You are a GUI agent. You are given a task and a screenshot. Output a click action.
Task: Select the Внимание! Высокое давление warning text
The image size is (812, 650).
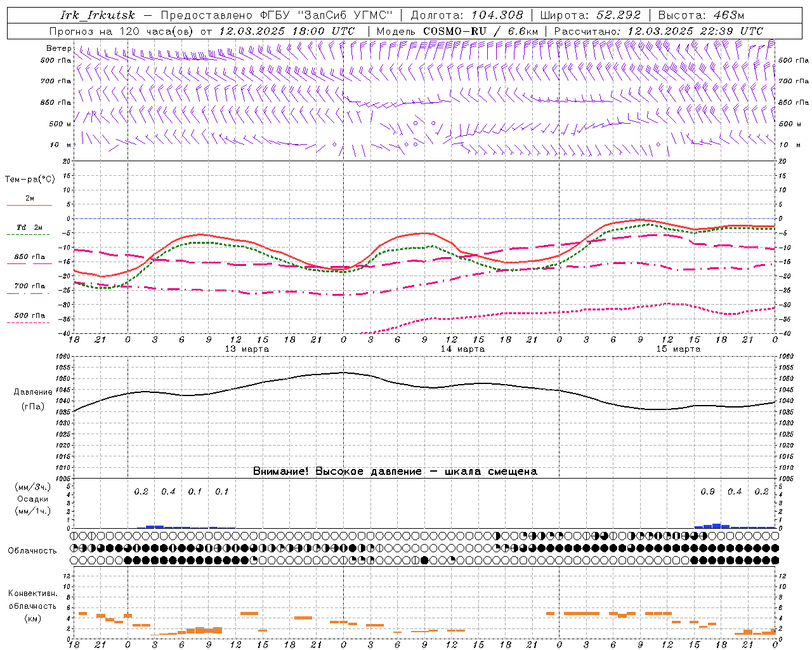(395, 472)
